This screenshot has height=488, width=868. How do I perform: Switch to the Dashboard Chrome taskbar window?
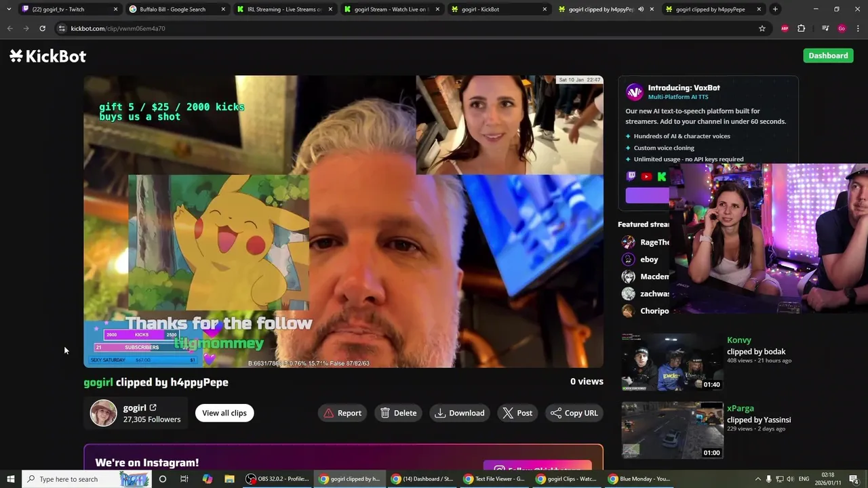[x=423, y=479]
